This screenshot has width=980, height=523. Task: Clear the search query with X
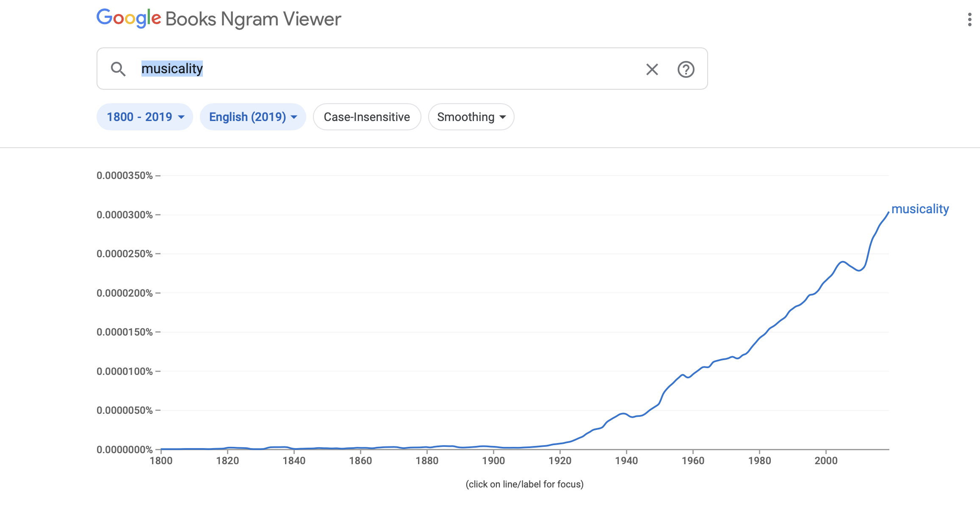pyautogui.click(x=652, y=69)
